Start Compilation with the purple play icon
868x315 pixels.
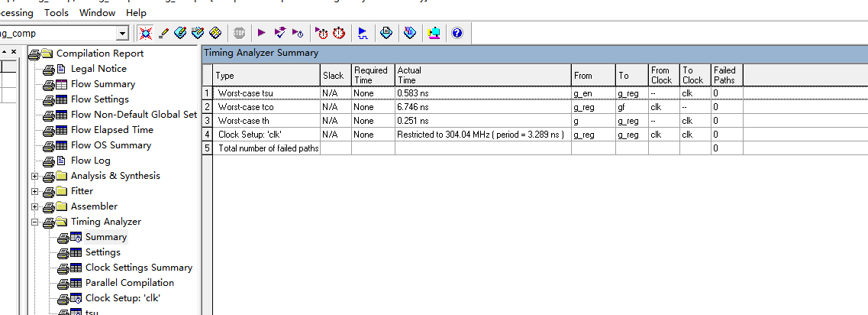point(262,34)
